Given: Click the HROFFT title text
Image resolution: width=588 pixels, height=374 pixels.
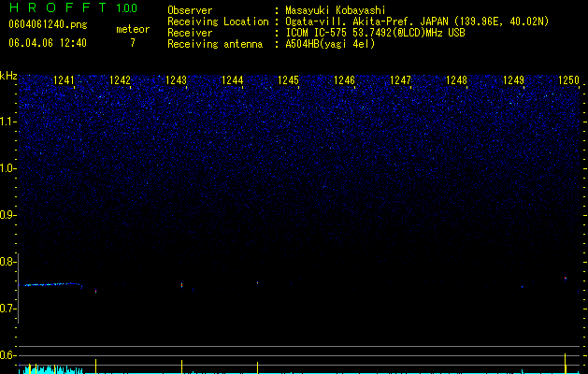Looking at the screenshot, I should pos(59,7).
